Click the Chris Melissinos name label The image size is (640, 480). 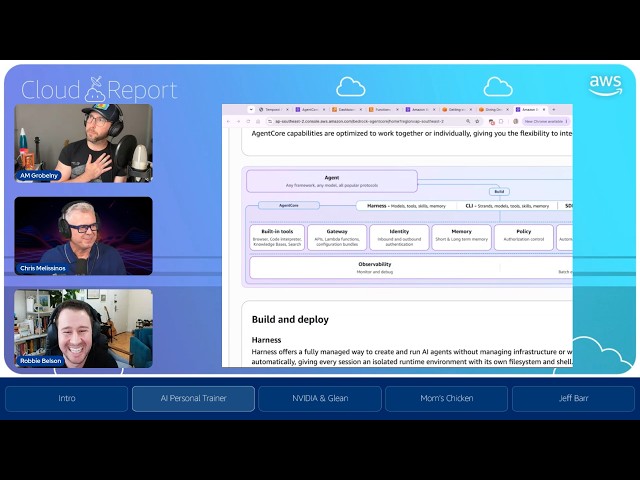[42, 268]
